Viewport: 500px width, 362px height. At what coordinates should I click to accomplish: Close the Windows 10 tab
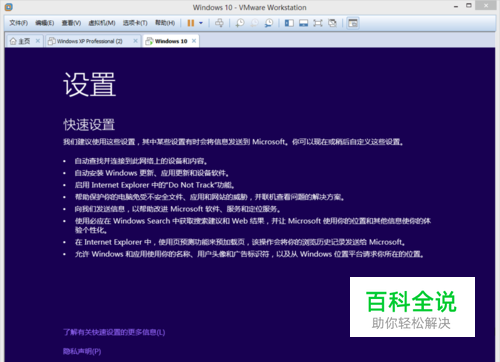click(194, 41)
